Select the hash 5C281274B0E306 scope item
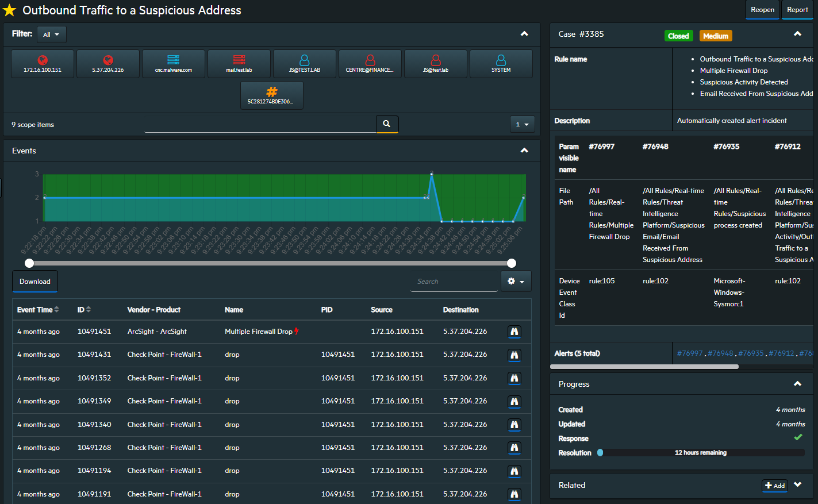This screenshot has width=818, height=504. (x=271, y=95)
